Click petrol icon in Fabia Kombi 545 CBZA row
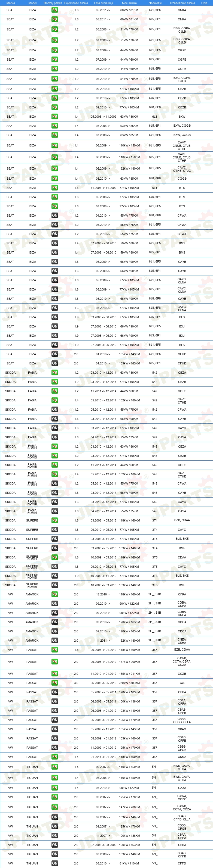The width and height of the screenshot is (213, 868). tap(54, 447)
